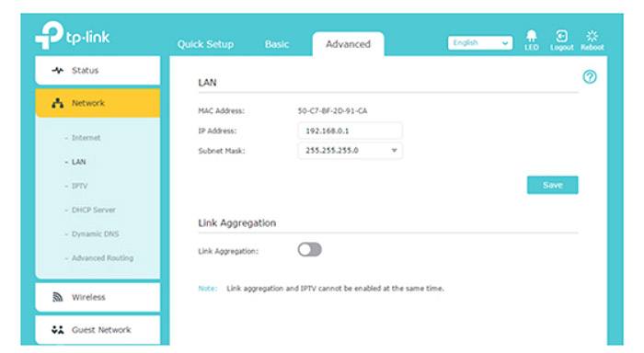This screenshot has height=353, width=644.
Task: Switch to the Basic tab
Action: [x=277, y=44]
